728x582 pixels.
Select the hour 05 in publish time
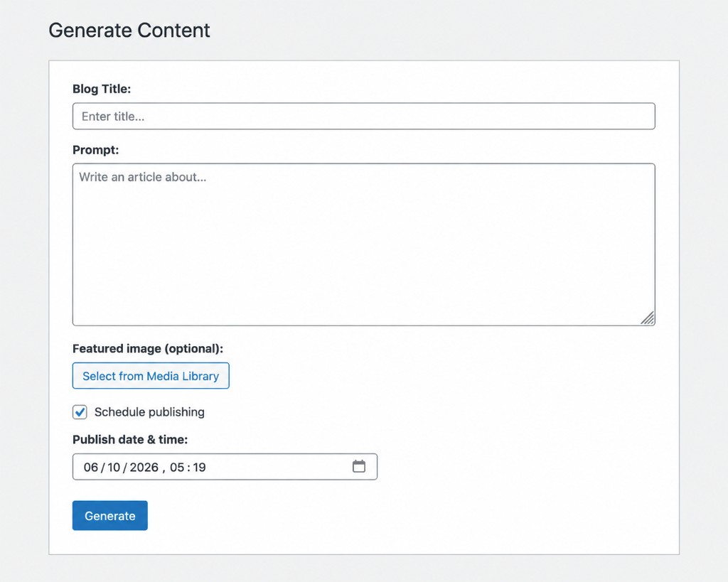[x=177, y=468]
